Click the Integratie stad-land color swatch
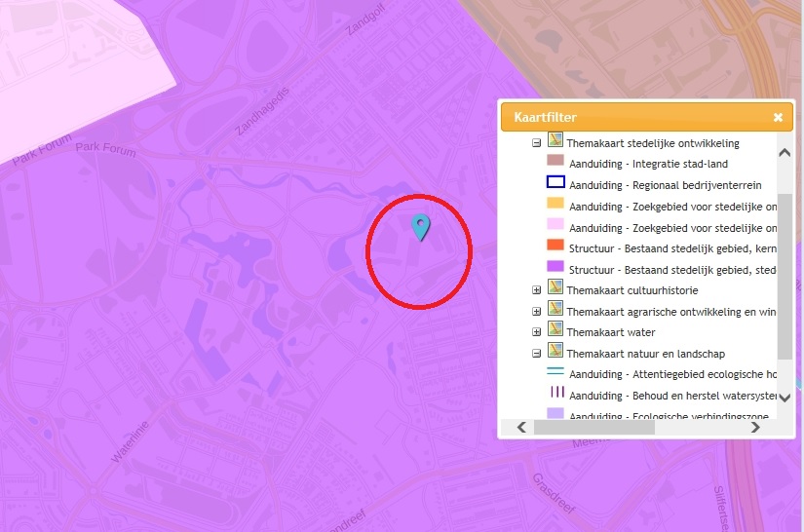Image resolution: width=804 pixels, height=532 pixels. 555,163
